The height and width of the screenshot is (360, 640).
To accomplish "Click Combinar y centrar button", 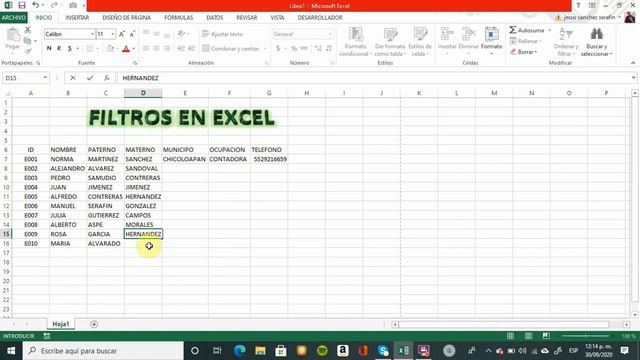I will click(231, 49).
